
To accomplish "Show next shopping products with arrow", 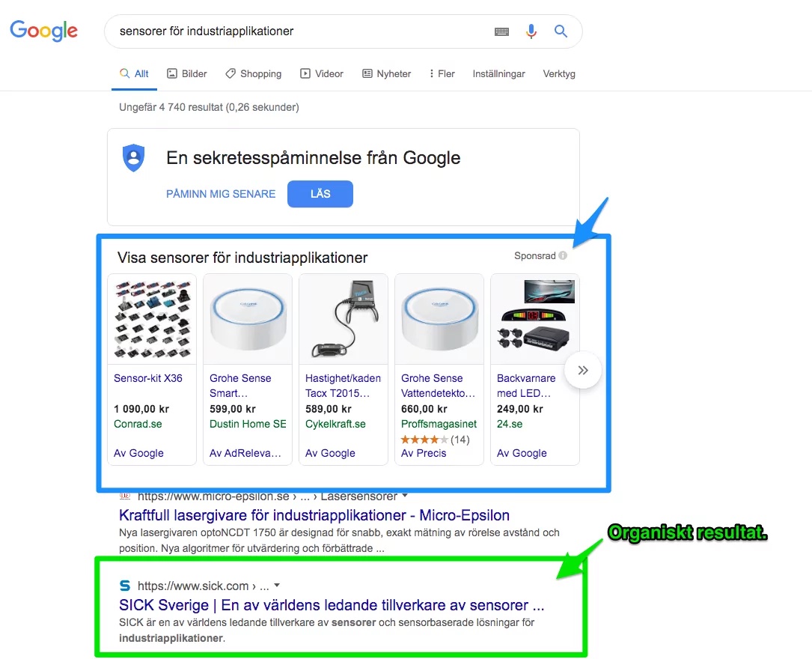I will point(583,370).
